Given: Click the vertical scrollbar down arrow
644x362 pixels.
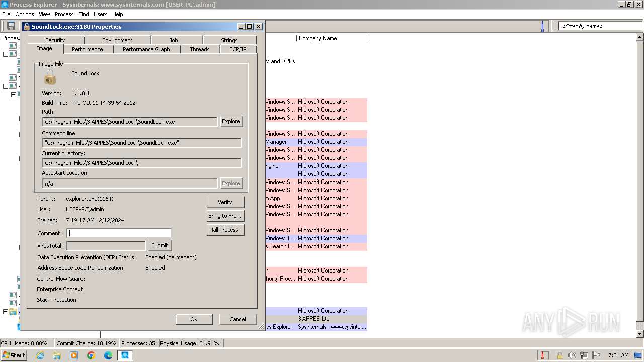Looking at the screenshot, I should [640, 334].
